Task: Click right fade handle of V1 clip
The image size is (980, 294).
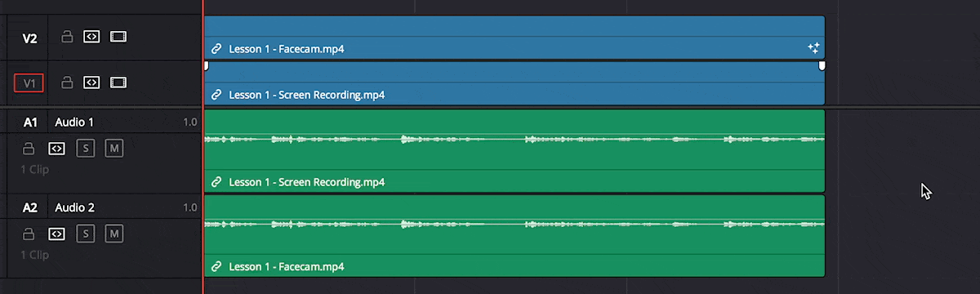Action: pyautogui.click(x=822, y=65)
